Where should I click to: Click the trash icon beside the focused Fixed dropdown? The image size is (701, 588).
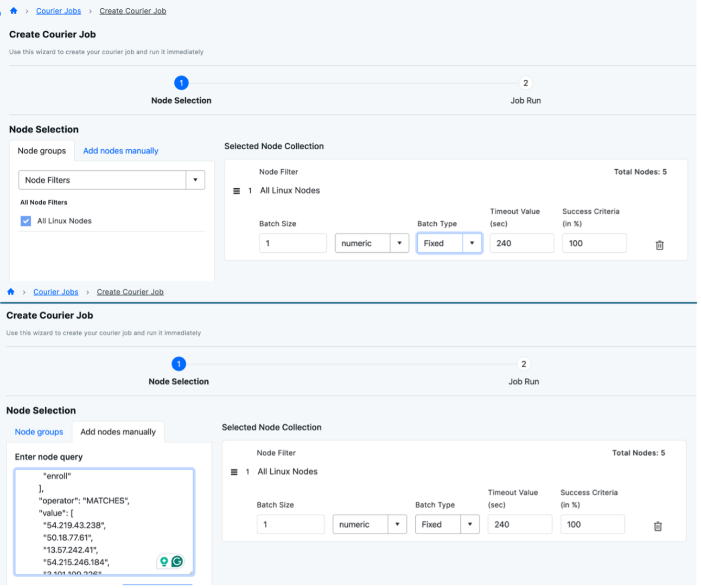pos(659,245)
